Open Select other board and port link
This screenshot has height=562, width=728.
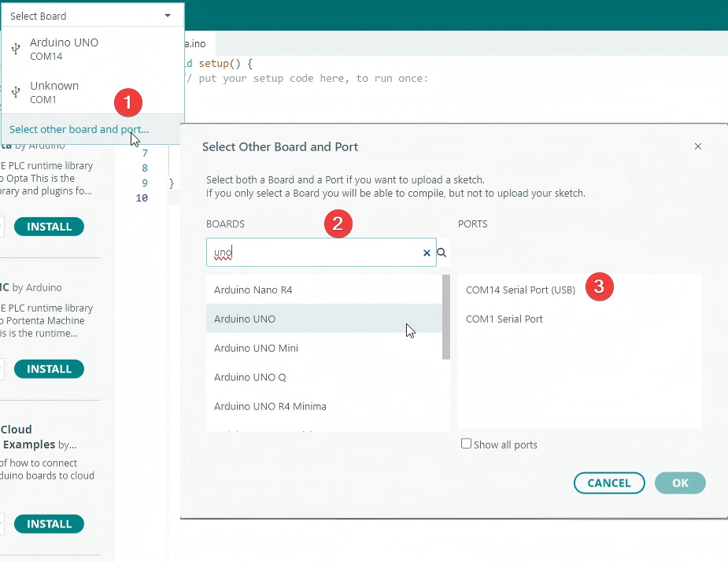(79, 129)
